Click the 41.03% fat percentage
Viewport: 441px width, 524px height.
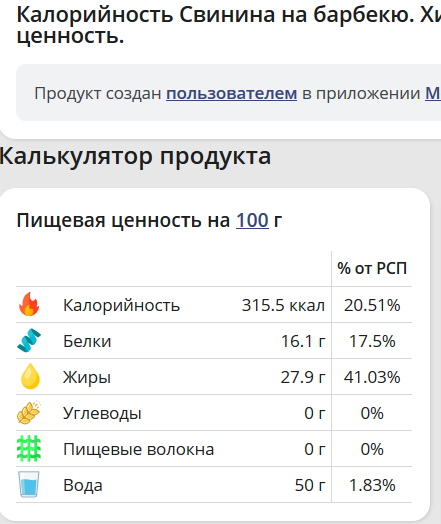pos(372,377)
